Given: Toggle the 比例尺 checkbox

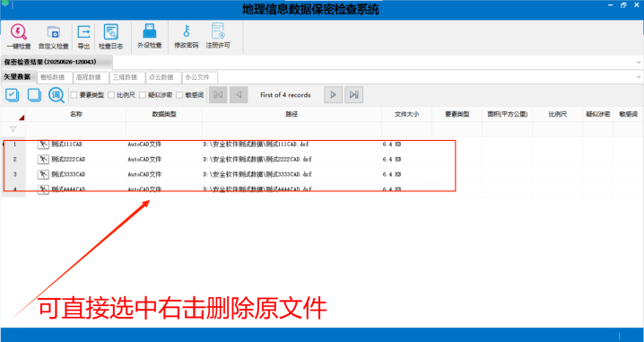Looking at the screenshot, I should (111, 95).
